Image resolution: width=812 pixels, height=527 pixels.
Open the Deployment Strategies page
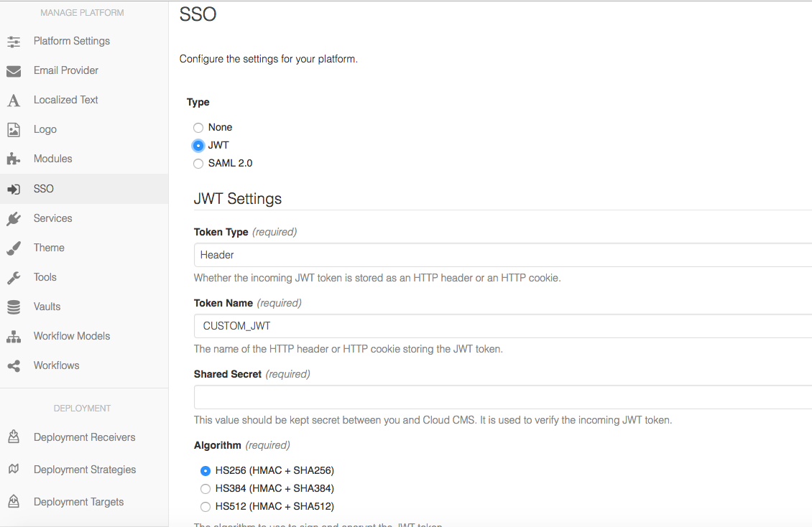(x=85, y=470)
